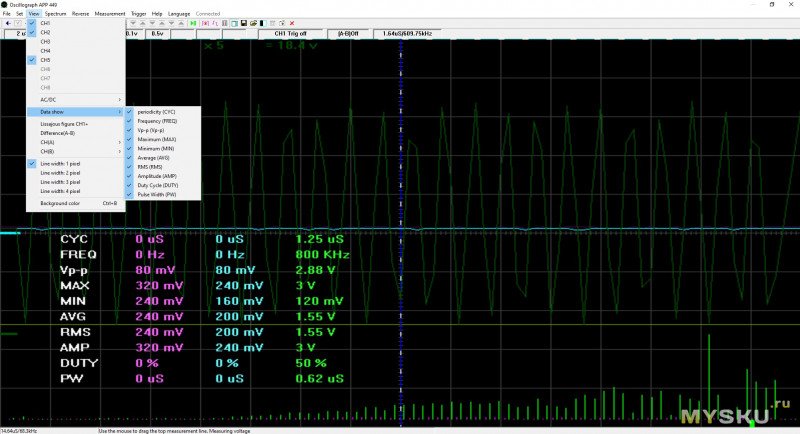Click the open folder toolbar icon
Image resolution: width=800 pixels, height=434 pixels.
click(x=253, y=23)
